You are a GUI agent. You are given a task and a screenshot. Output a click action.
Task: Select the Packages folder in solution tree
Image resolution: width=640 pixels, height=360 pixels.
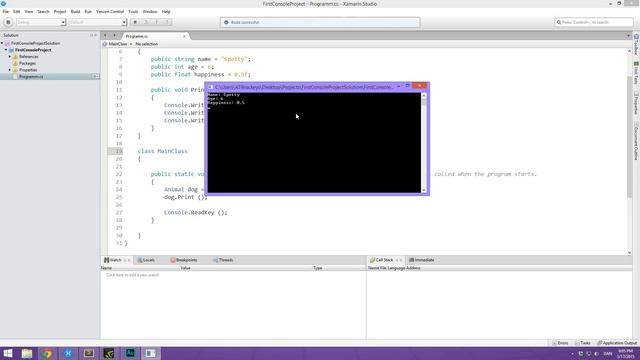pyautogui.click(x=27, y=63)
